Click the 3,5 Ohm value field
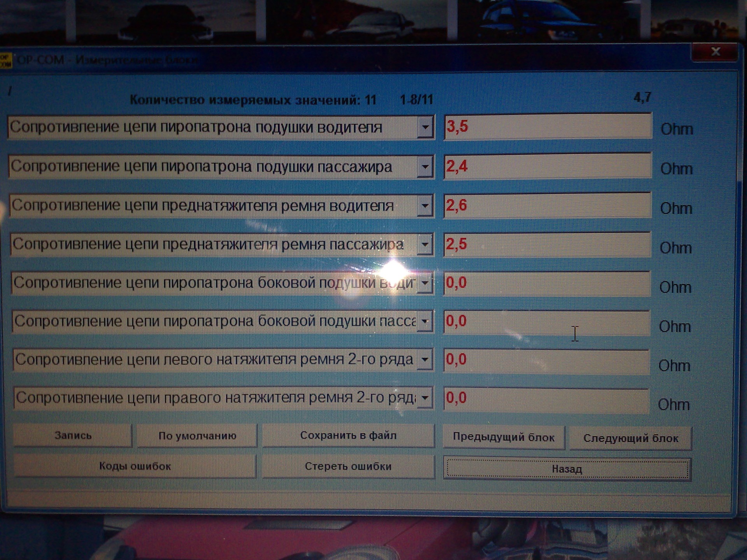Viewport: 747px width, 560px height. [x=547, y=126]
